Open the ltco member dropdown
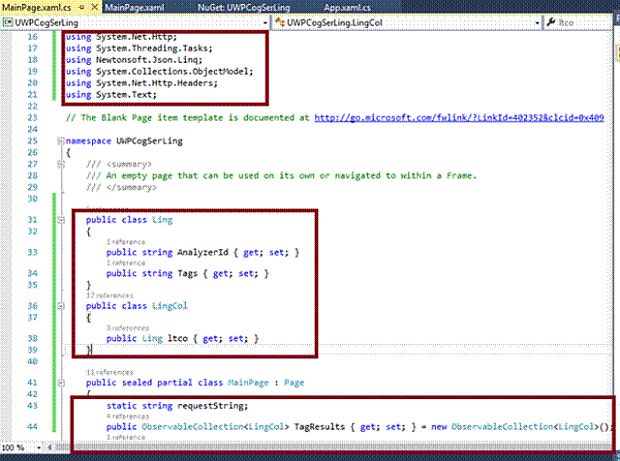This screenshot has width=620, height=461. coord(579,23)
